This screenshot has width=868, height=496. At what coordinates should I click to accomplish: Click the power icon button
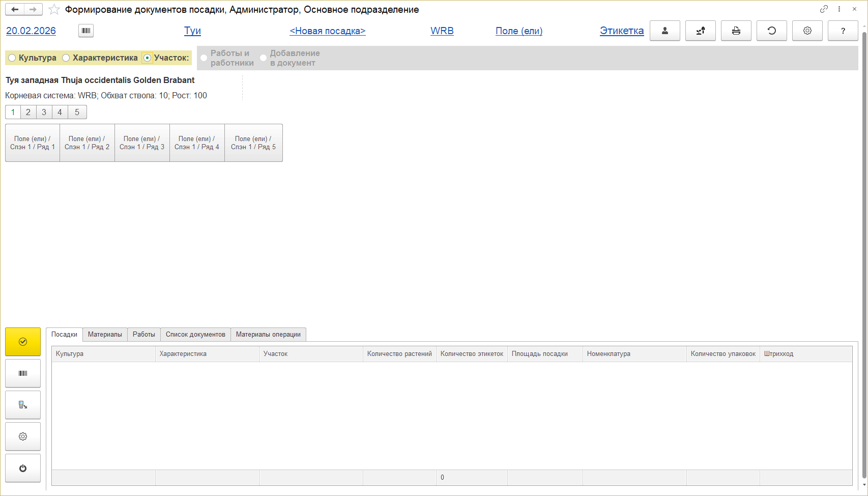click(23, 468)
